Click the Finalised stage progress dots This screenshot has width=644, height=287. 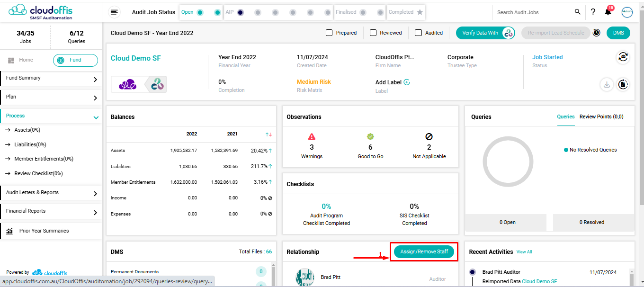pyautogui.click(x=372, y=12)
